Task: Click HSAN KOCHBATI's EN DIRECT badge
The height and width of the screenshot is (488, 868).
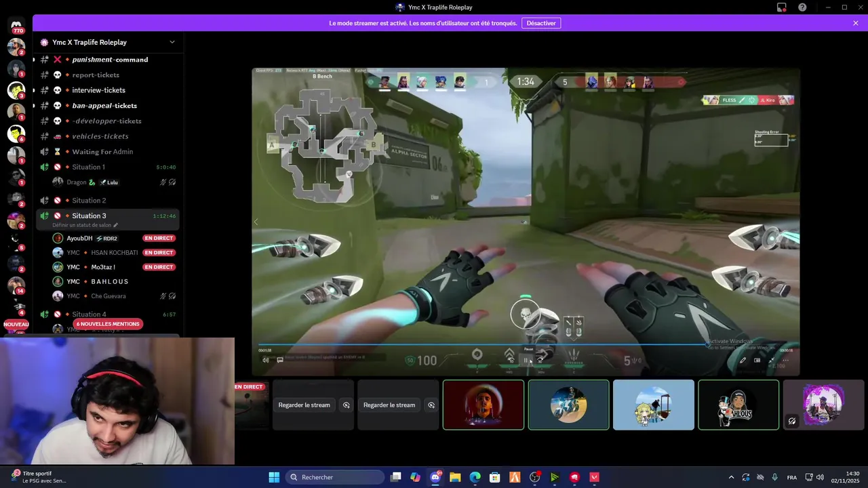Action: [159, 253]
